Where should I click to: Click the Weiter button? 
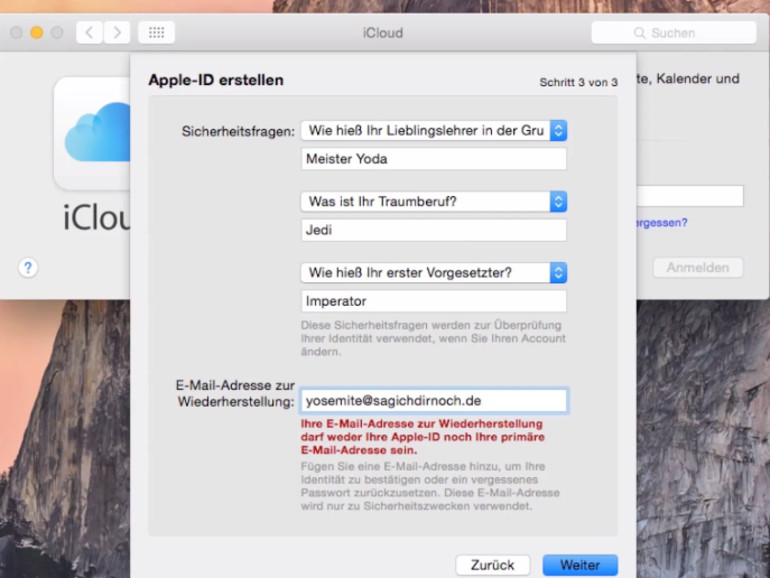[580, 565]
